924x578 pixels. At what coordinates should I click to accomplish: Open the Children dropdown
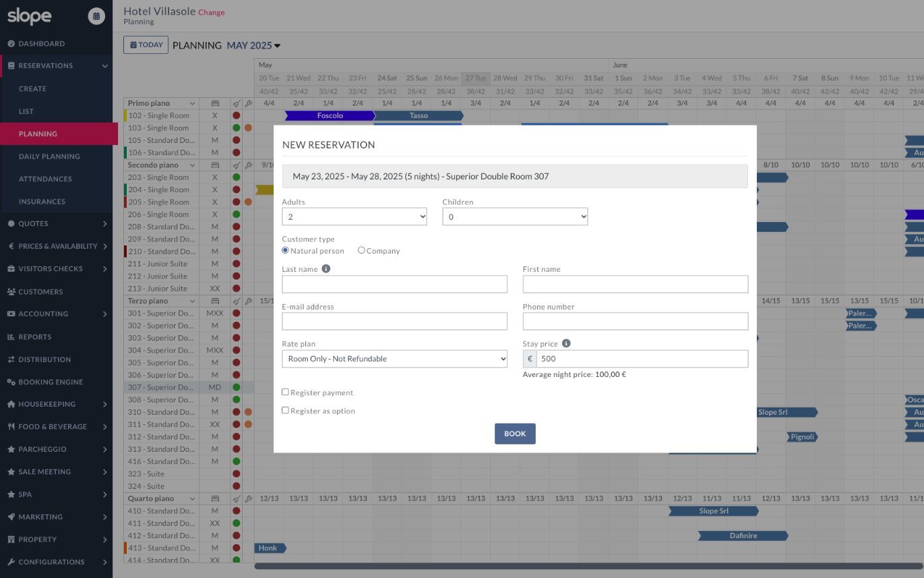pos(515,216)
